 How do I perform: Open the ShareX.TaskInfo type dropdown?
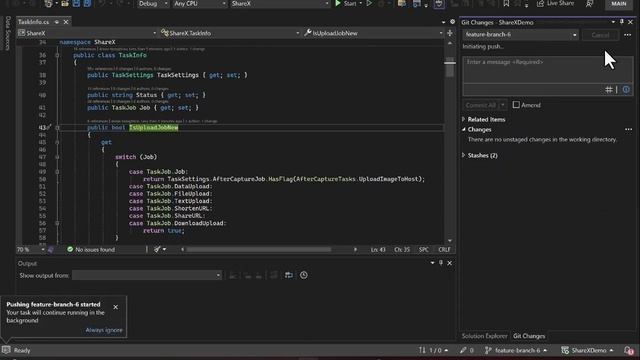click(x=230, y=33)
